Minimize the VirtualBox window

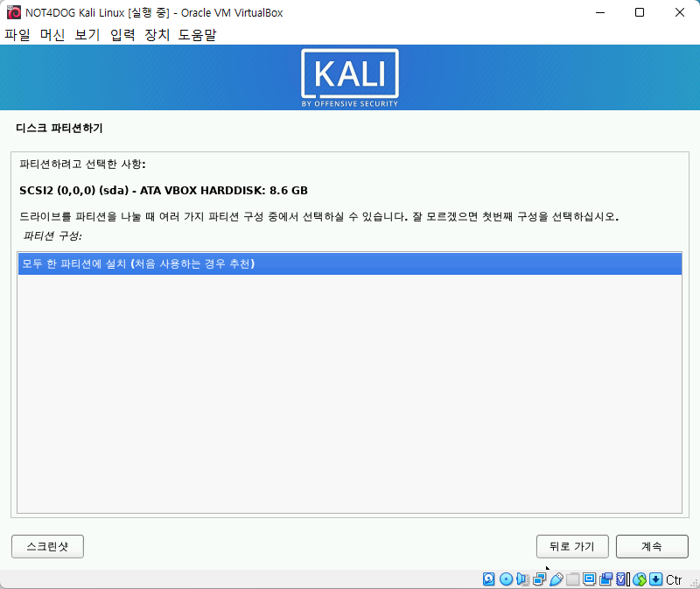point(600,12)
